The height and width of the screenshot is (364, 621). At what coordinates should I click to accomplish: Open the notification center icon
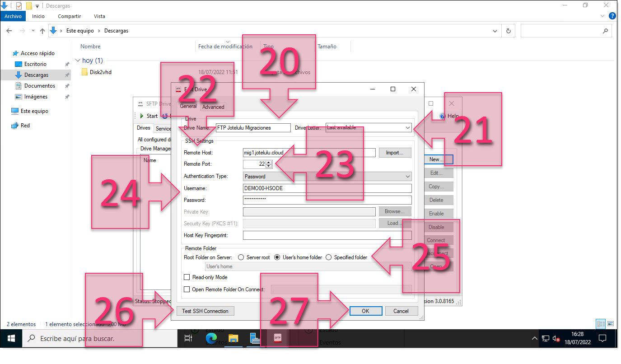[602, 338]
